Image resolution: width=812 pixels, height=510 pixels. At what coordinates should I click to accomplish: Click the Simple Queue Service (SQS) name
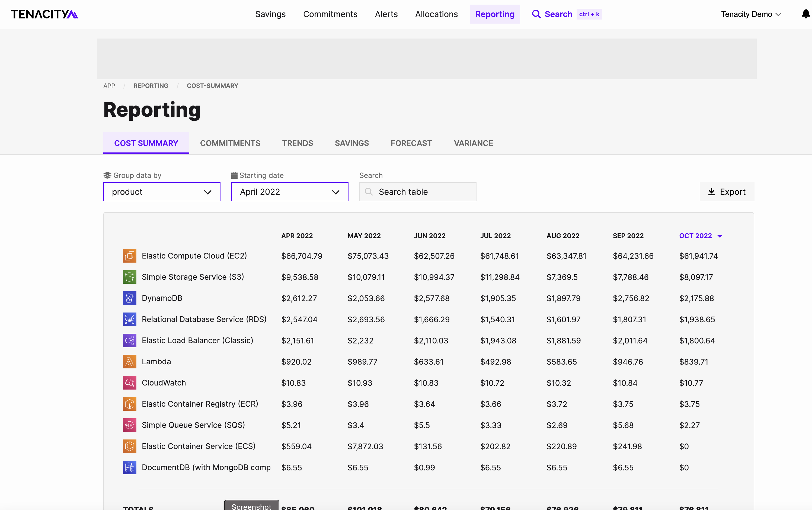pos(193,425)
